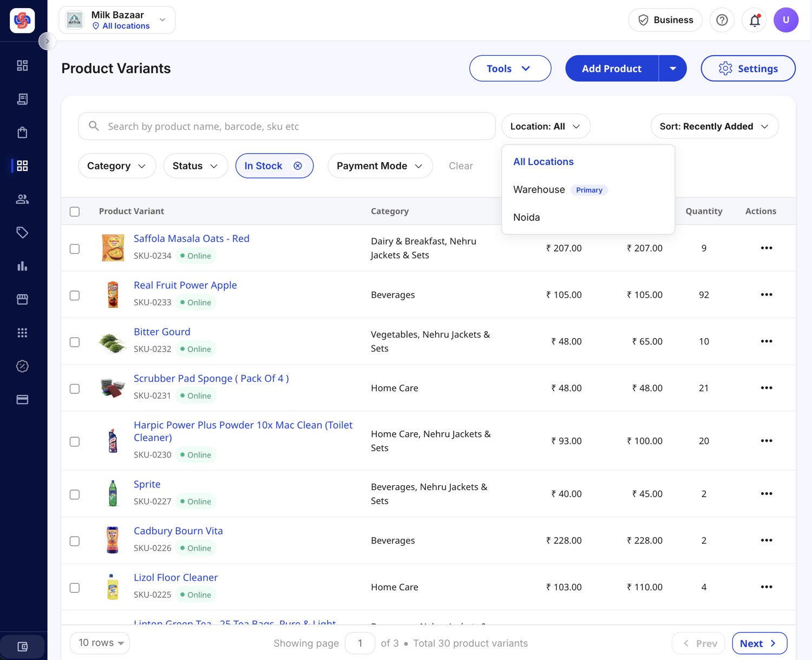Image resolution: width=812 pixels, height=660 pixels.
Task: Check the Saffola Masala Oats row
Action: tap(75, 249)
